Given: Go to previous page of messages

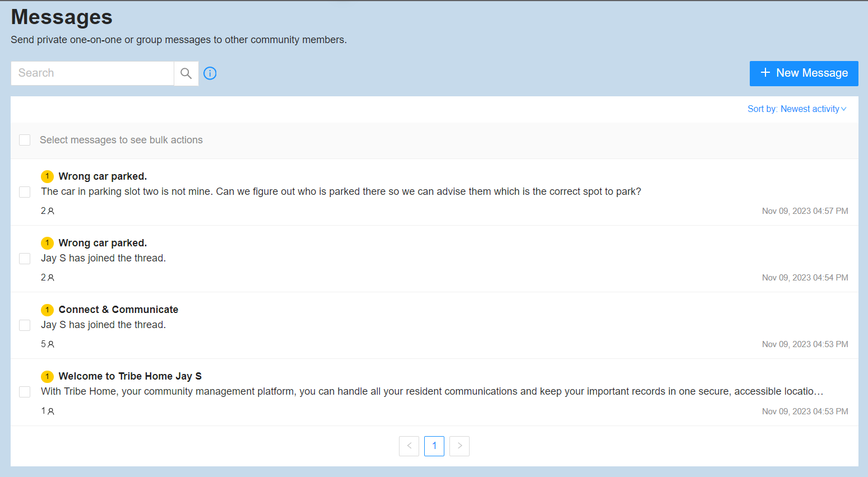Looking at the screenshot, I should [x=409, y=446].
